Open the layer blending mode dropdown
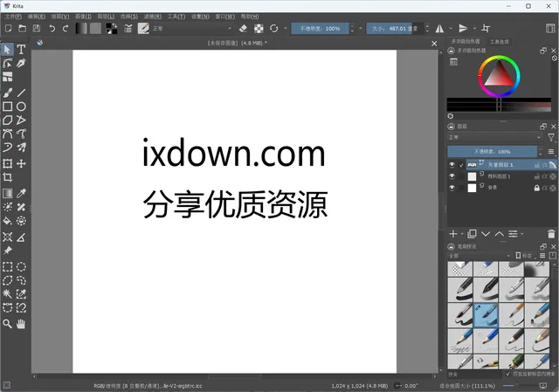Viewport: 559px width, 392px height. point(495,138)
